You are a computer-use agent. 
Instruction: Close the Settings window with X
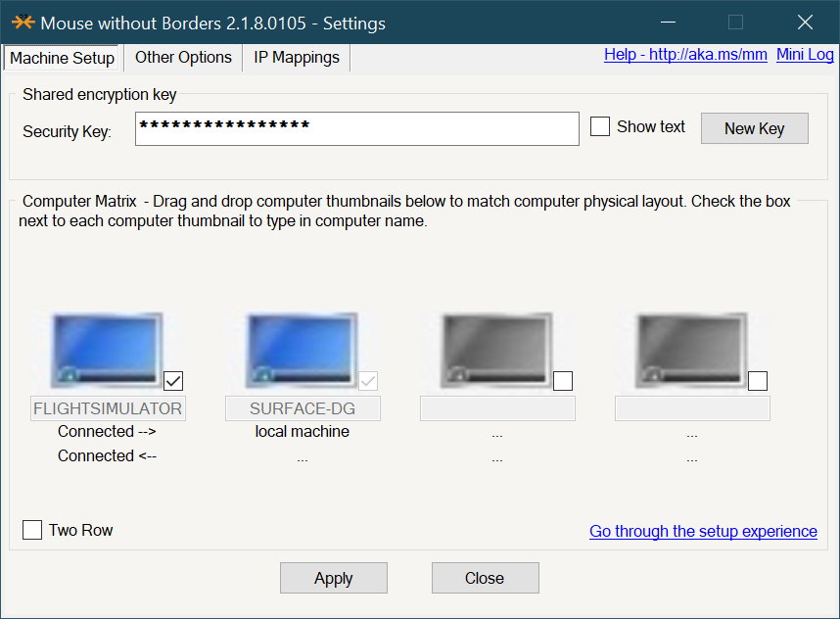805,23
